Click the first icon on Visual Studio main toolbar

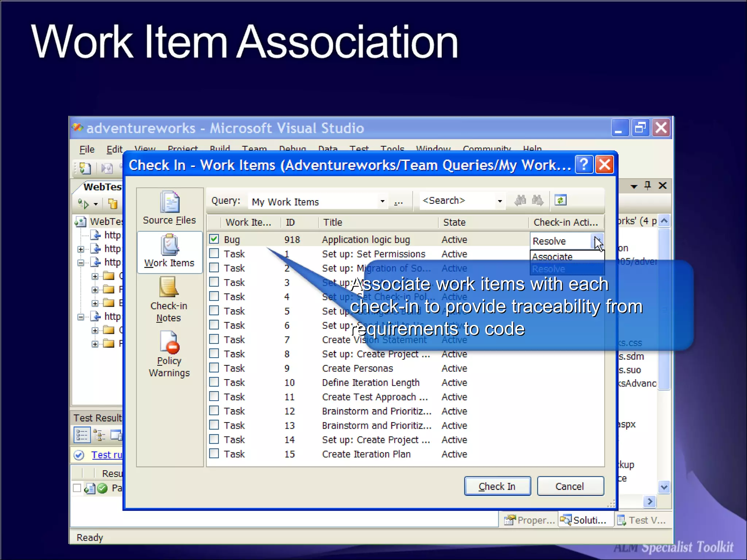click(x=85, y=168)
